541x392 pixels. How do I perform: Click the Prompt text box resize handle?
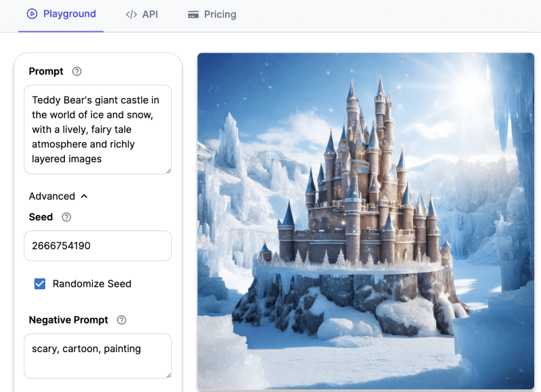tap(168, 170)
